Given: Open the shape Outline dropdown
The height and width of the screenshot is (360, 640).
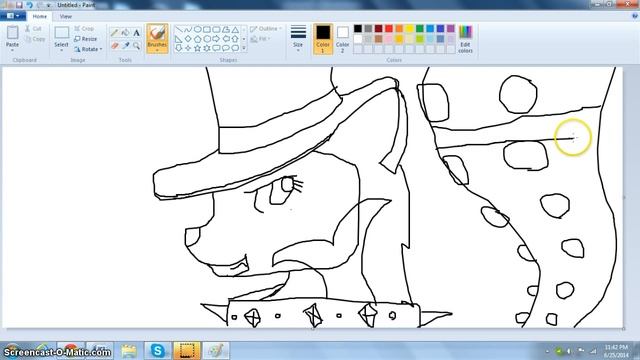Looking at the screenshot, I should [x=266, y=29].
